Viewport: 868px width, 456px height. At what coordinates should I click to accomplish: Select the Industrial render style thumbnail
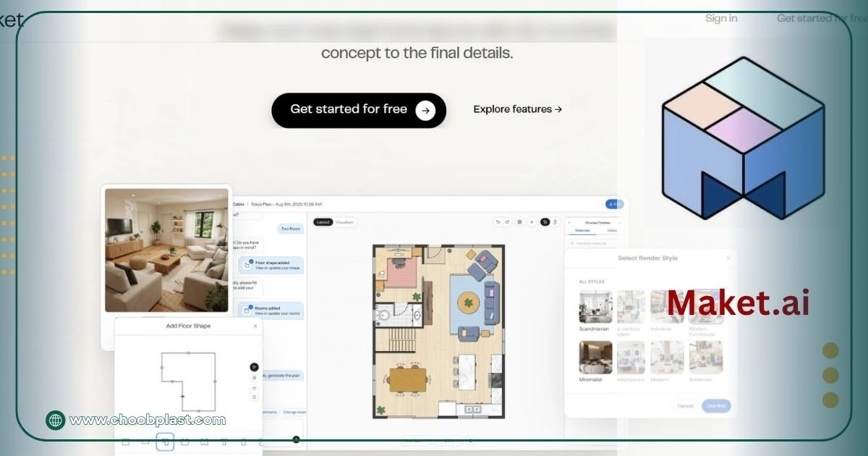point(666,307)
